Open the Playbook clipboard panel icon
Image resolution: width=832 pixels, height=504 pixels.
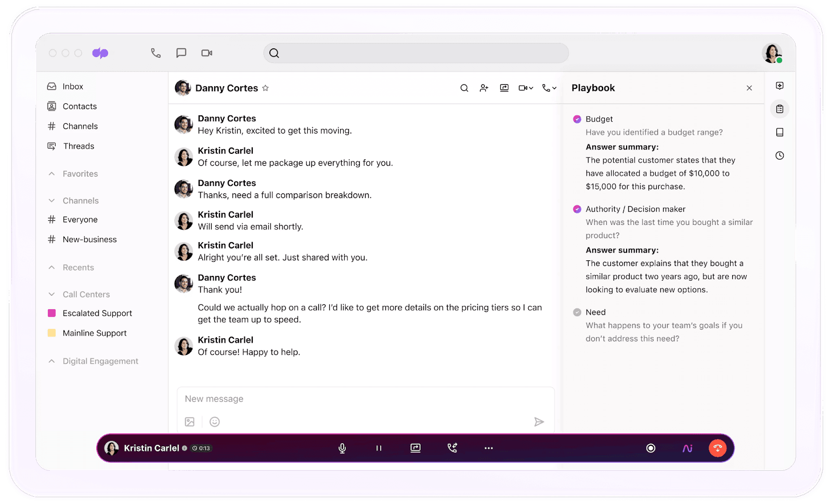coord(779,109)
